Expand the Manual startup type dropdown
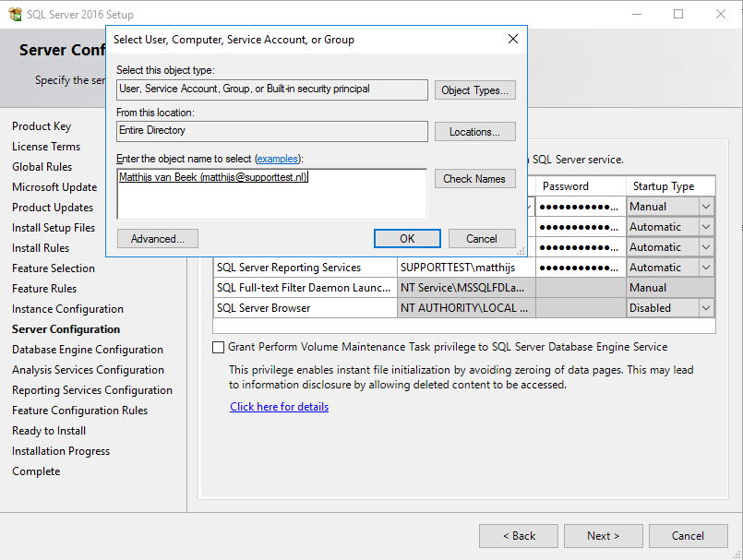 pyautogui.click(x=705, y=207)
